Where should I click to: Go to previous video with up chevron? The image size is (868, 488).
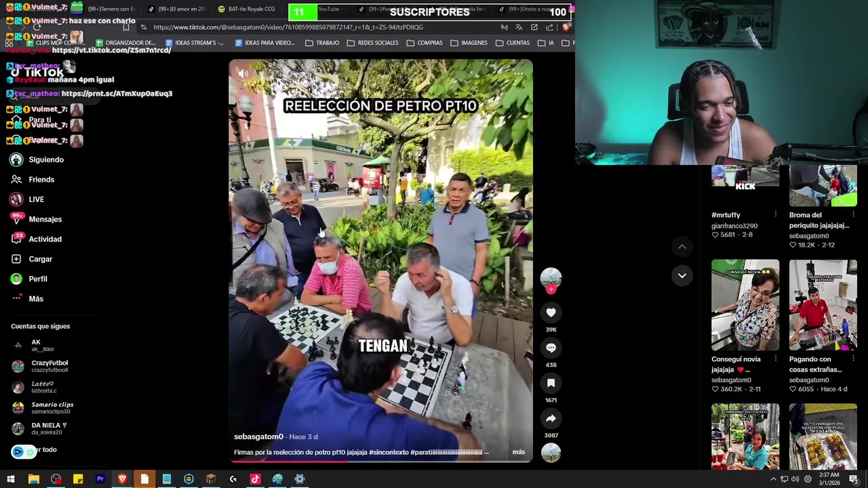pyautogui.click(x=682, y=247)
